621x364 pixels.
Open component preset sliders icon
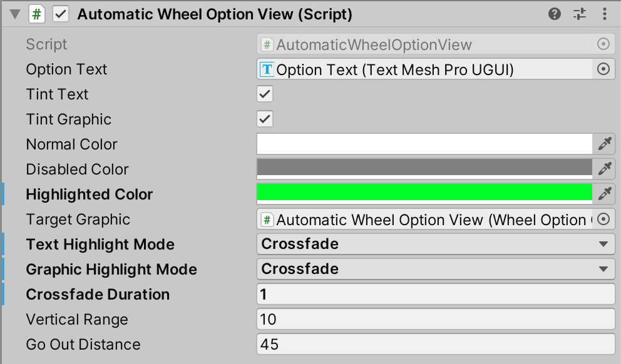click(580, 14)
